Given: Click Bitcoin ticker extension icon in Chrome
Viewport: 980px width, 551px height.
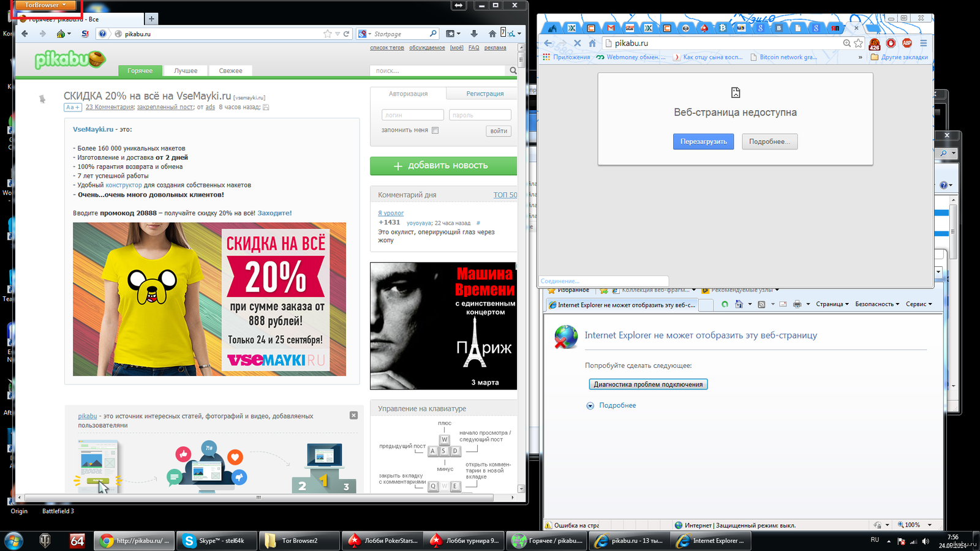Looking at the screenshot, I should click(x=875, y=43).
